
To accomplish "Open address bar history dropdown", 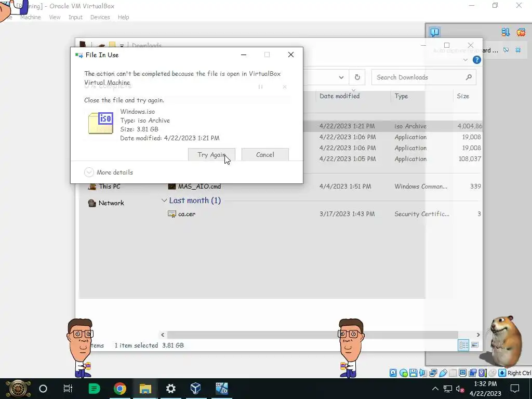I will click(x=341, y=77).
